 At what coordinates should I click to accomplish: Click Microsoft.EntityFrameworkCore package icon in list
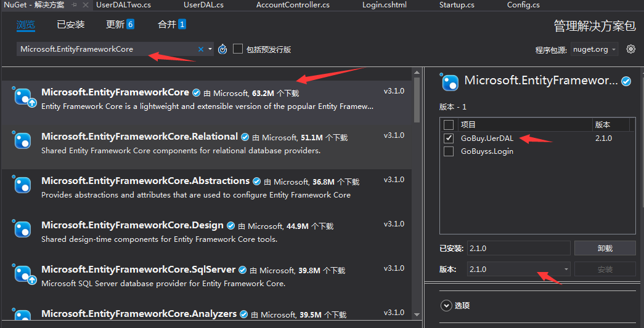[25, 97]
